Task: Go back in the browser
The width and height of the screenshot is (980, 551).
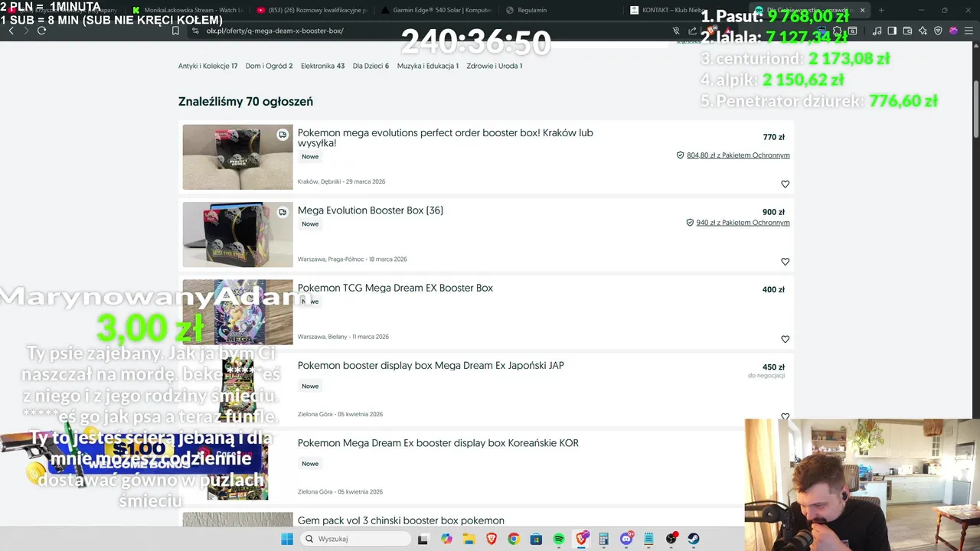Action: coord(11,31)
